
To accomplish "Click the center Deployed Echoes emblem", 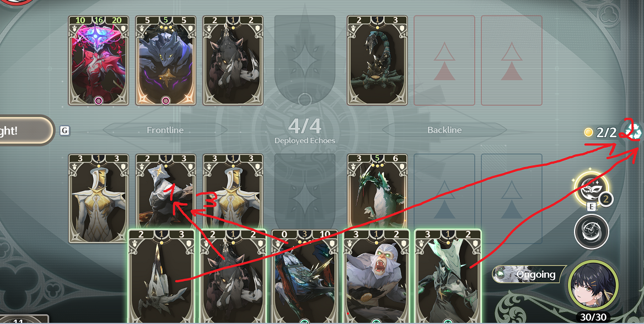I will tap(304, 129).
